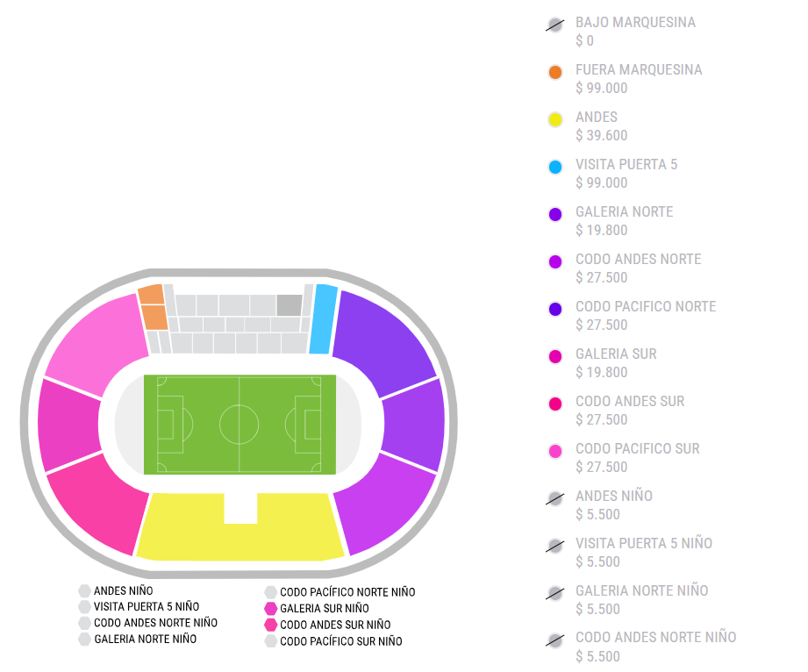Click crossed-out circle beside Galeria Norte Niño
The height and width of the screenshot is (672, 808).
coord(554,594)
